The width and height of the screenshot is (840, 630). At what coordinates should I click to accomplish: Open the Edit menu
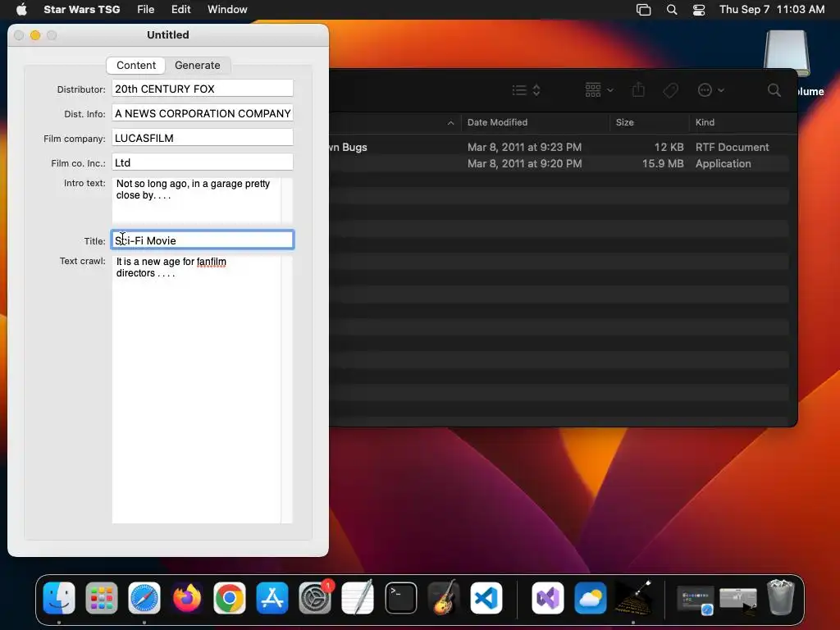pos(181,9)
